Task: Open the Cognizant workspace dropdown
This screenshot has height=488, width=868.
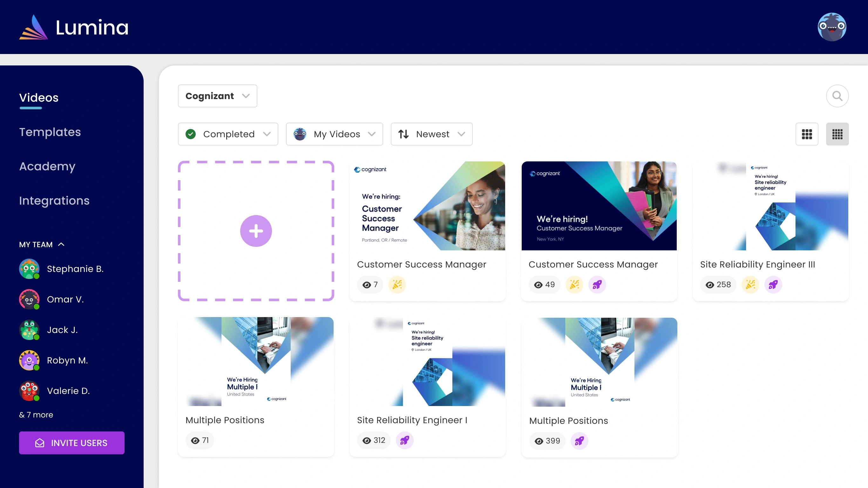Action: 217,96
